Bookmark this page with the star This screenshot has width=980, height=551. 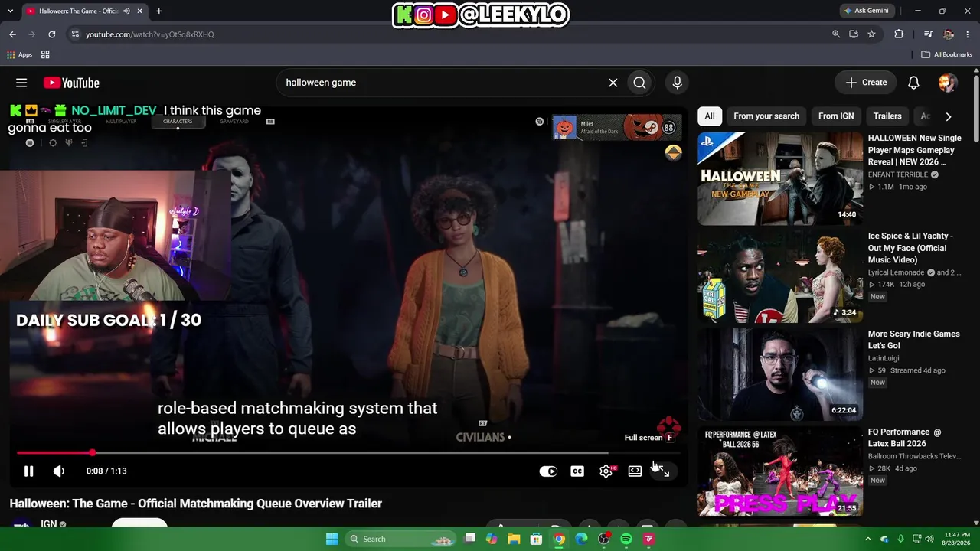click(x=871, y=34)
